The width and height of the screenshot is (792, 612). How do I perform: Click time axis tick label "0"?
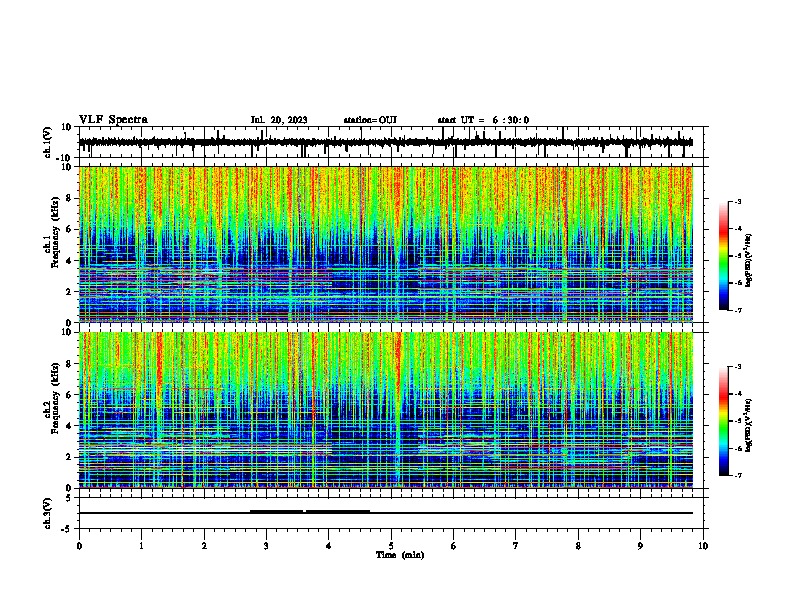[x=79, y=546]
